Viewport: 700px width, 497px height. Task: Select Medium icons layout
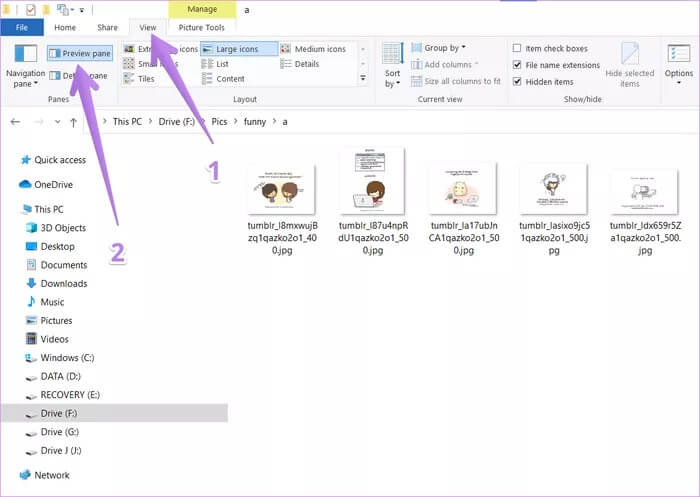314,49
